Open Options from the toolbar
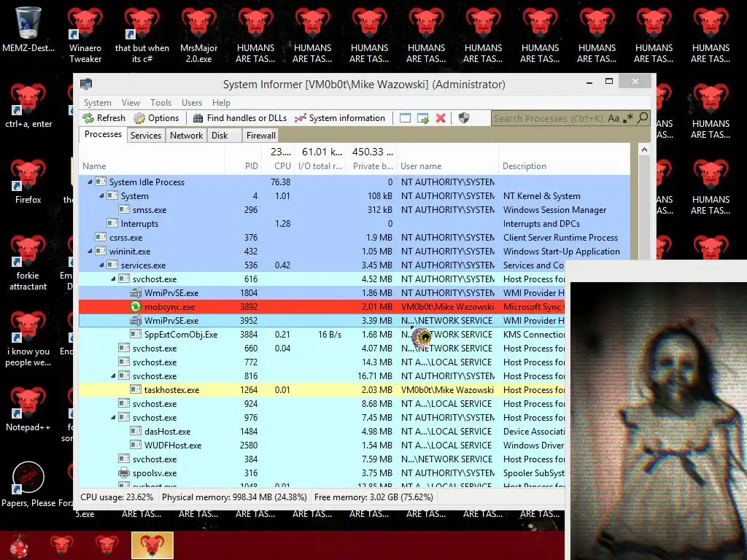This screenshot has height=560, width=747. point(156,118)
